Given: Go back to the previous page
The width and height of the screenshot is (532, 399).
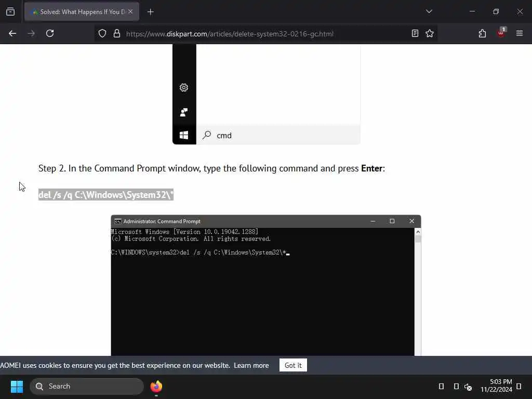Looking at the screenshot, I should click(12, 34).
